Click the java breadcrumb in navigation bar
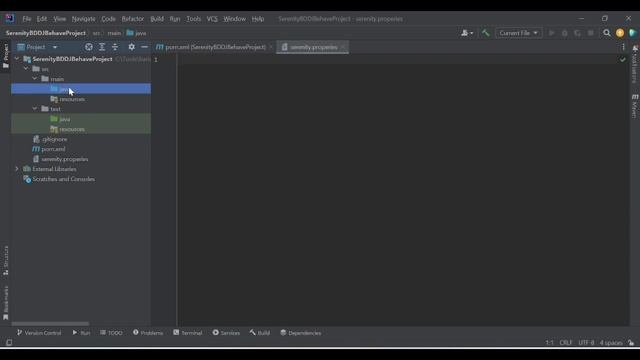The height and width of the screenshot is (360, 640). [137, 33]
